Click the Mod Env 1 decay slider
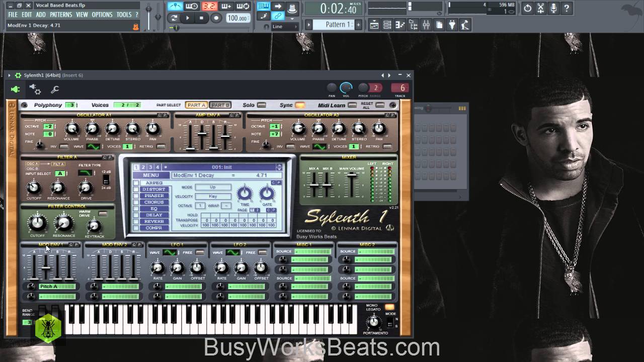This screenshot has width=644, height=362. point(46,267)
